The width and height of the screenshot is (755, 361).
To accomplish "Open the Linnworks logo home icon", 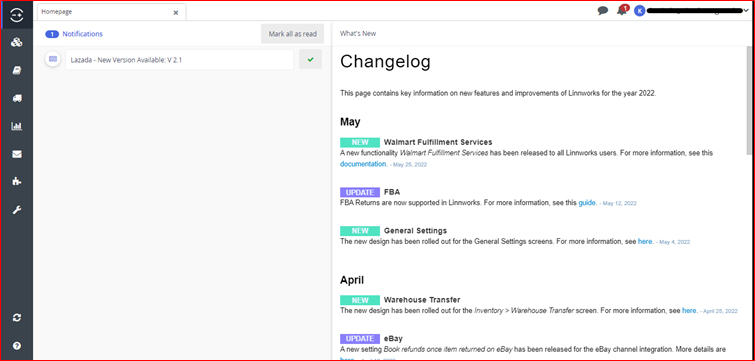I will [17, 15].
